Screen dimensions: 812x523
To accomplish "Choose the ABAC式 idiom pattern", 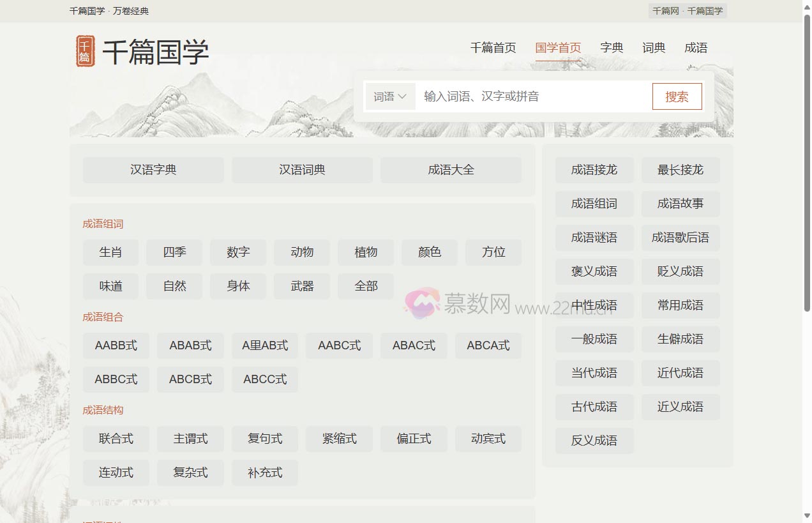I will point(414,345).
